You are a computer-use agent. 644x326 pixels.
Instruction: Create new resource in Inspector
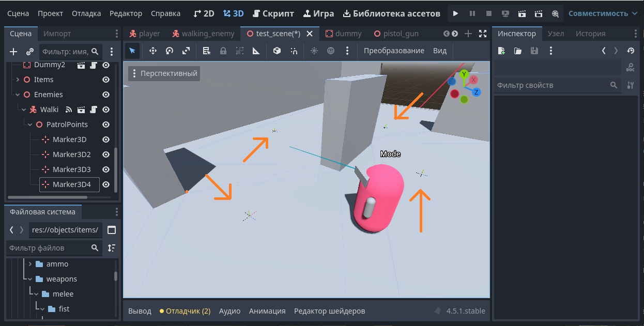pos(501,51)
